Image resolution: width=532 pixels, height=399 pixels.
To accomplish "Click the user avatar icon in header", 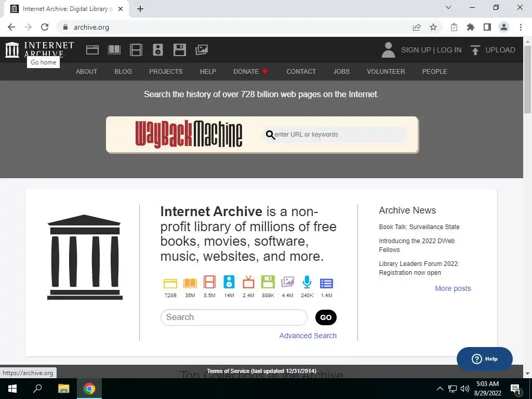I will 388,50.
